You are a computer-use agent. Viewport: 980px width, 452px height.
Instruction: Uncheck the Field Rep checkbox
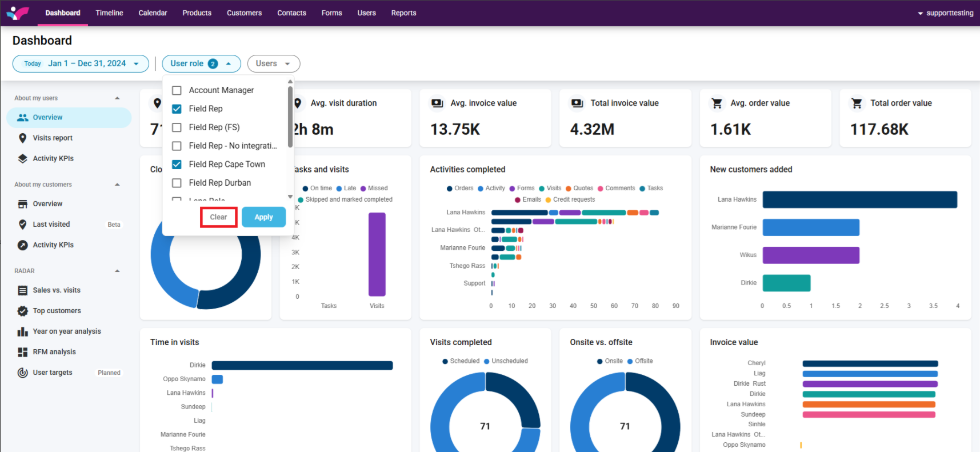pos(177,109)
